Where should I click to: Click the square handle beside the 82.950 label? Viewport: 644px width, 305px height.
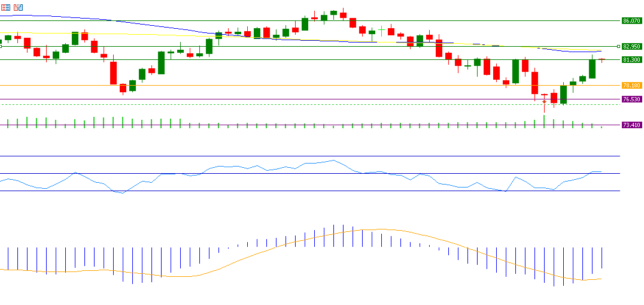pyautogui.click(x=618, y=46)
